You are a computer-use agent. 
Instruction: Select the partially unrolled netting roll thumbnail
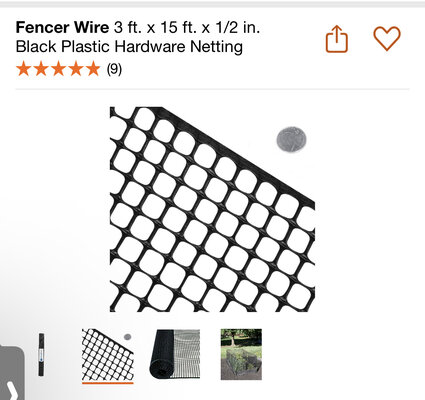pos(175,354)
